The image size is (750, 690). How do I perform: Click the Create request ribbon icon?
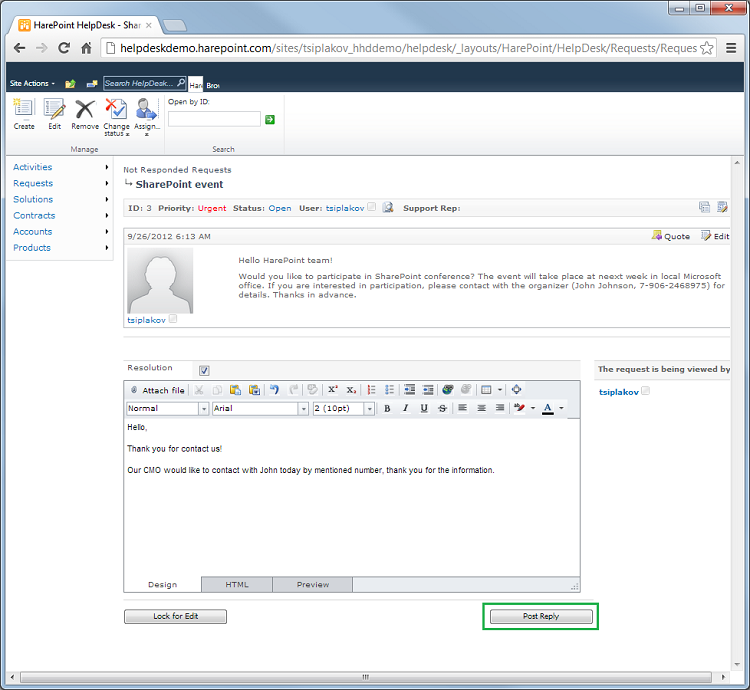(23, 114)
